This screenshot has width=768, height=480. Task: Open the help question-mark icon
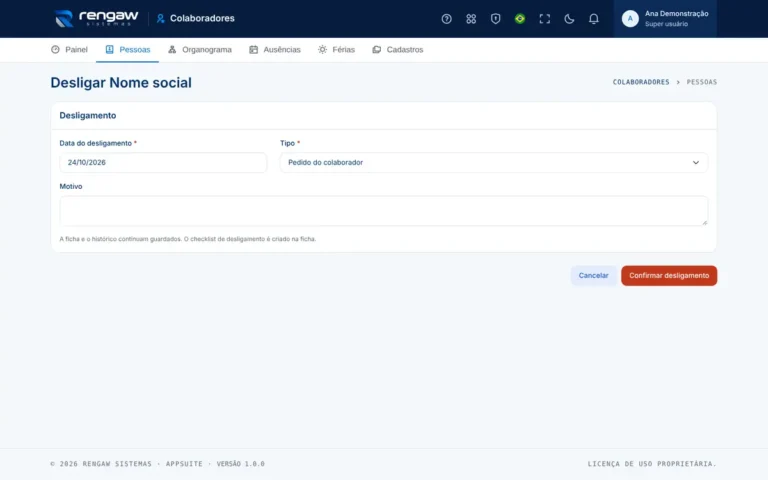(x=446, y=19)
